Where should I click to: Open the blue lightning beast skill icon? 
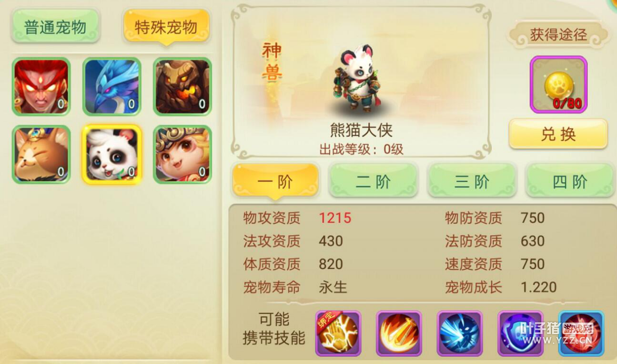click(460, 333)
